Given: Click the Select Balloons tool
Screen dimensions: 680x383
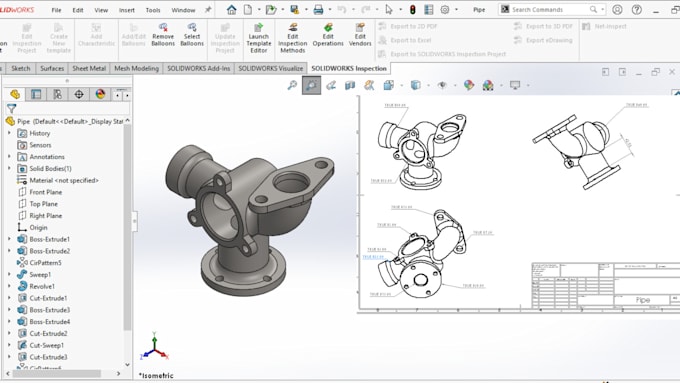Looking at the screenshot, I should pyautogui.click(x=192, y=35).
